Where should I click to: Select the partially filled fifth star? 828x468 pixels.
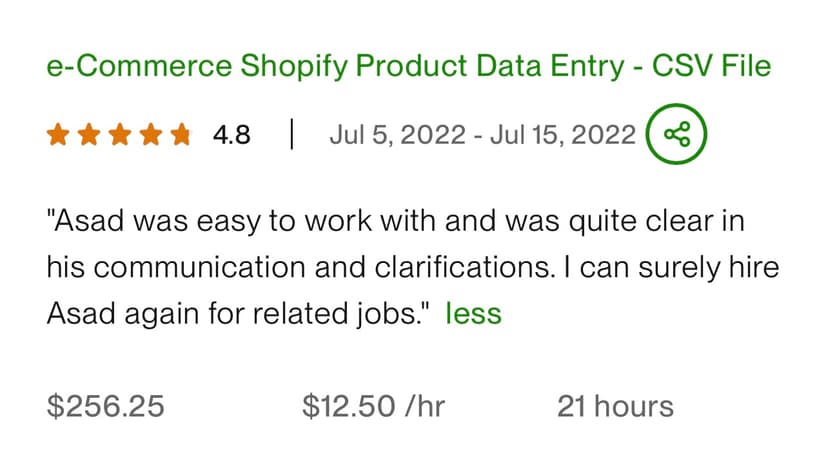tap(181, 134)
